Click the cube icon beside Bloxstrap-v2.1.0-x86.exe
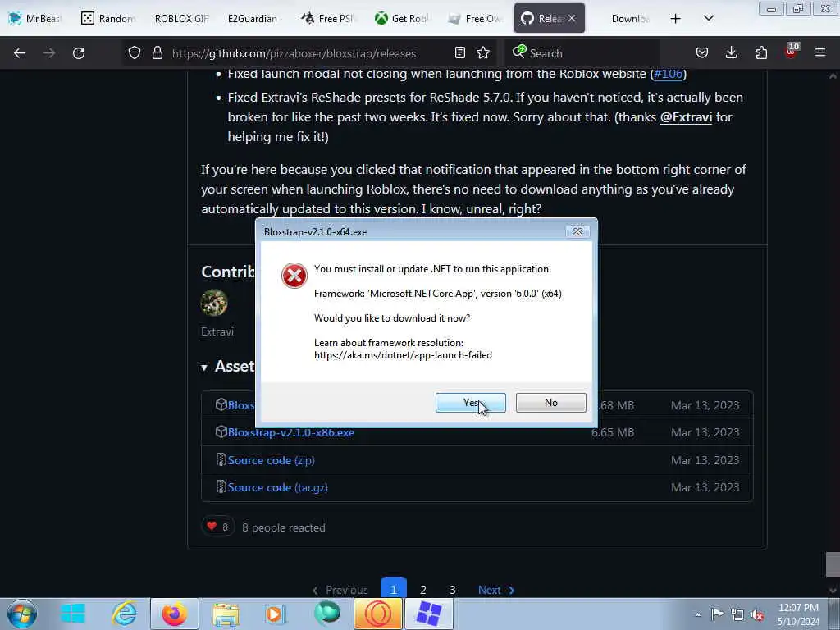 tap(221, 431)
